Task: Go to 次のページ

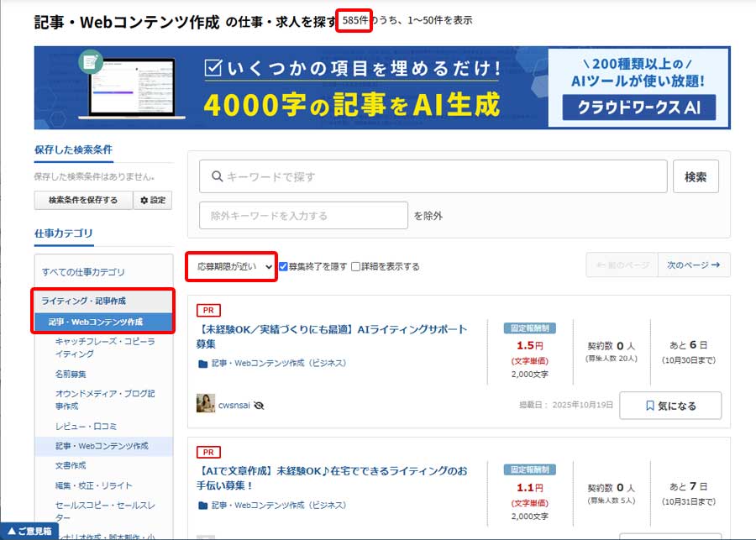Action: coord(693,265)
